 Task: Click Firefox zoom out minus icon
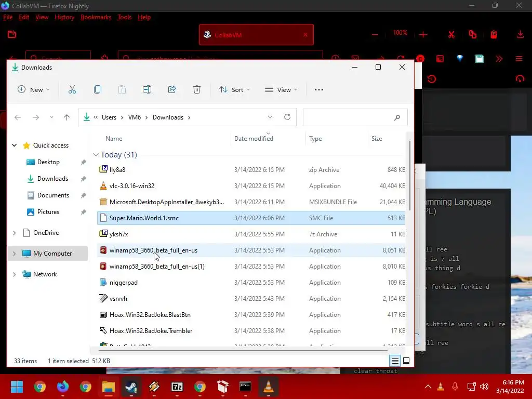point(375,35)
